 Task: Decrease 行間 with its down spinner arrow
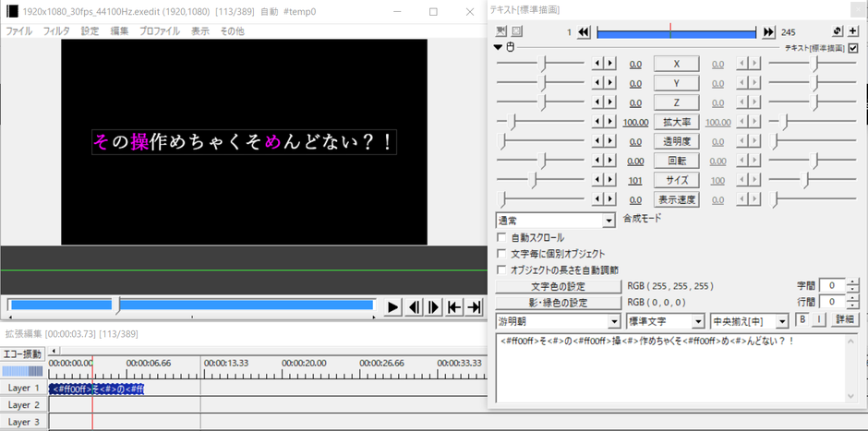(x=852, y=305)
